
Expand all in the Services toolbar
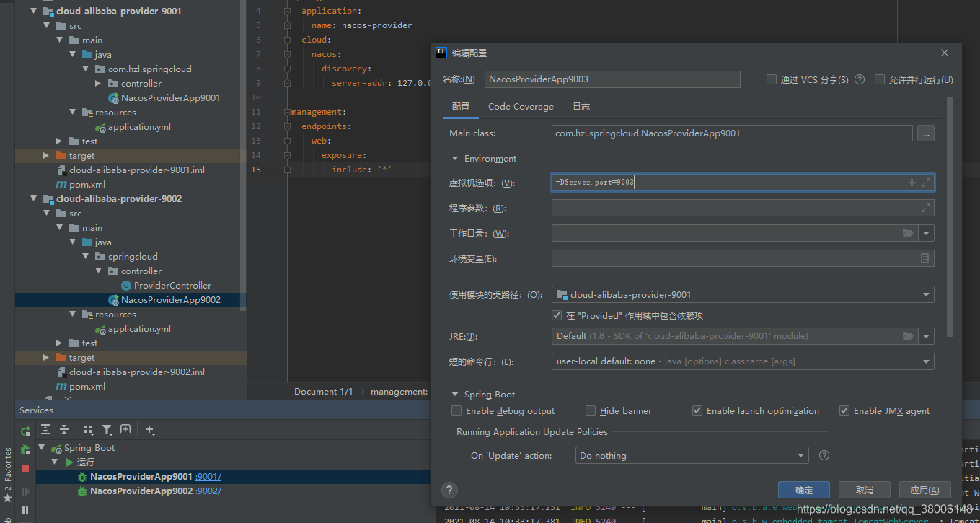point(45,429)
